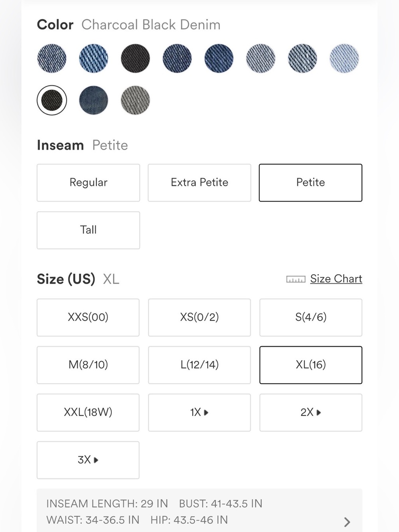The width and height of the screenshot is (399, 532).
Task: Pick the solid grey swatch in second row
Action: (x=135, y=100)
